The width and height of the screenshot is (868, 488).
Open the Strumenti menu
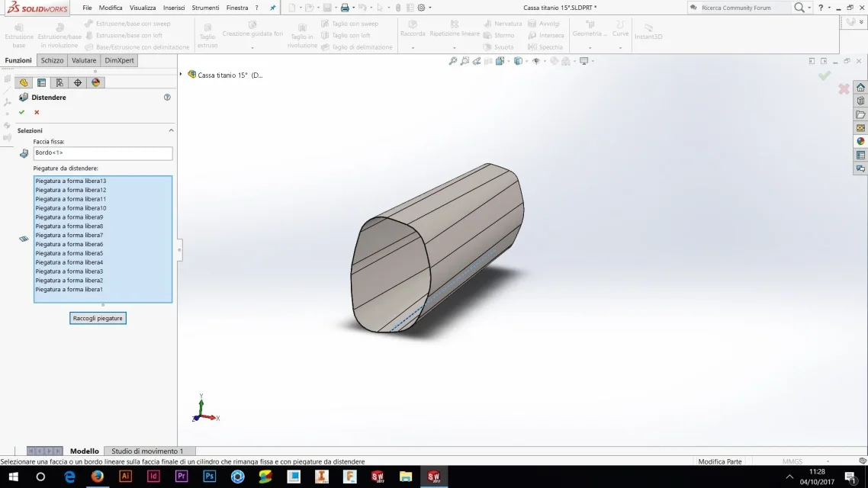pos(205,8)
